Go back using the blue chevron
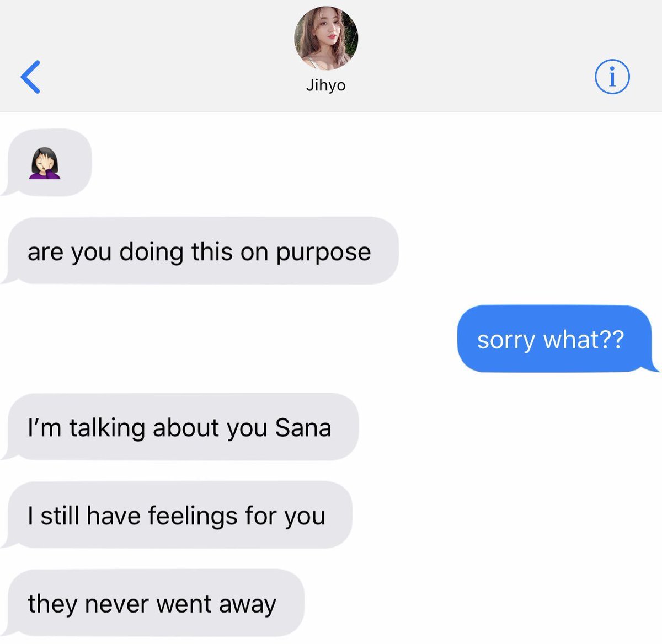 pyautogui.click(x=31, y=77)
